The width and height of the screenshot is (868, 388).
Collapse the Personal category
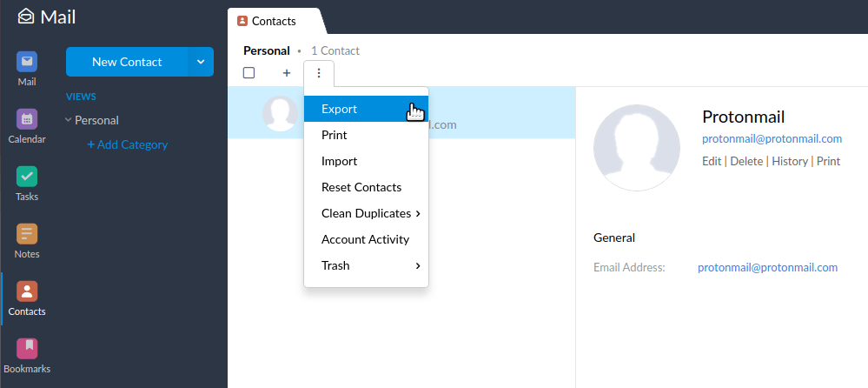click(x=69, y=121)
